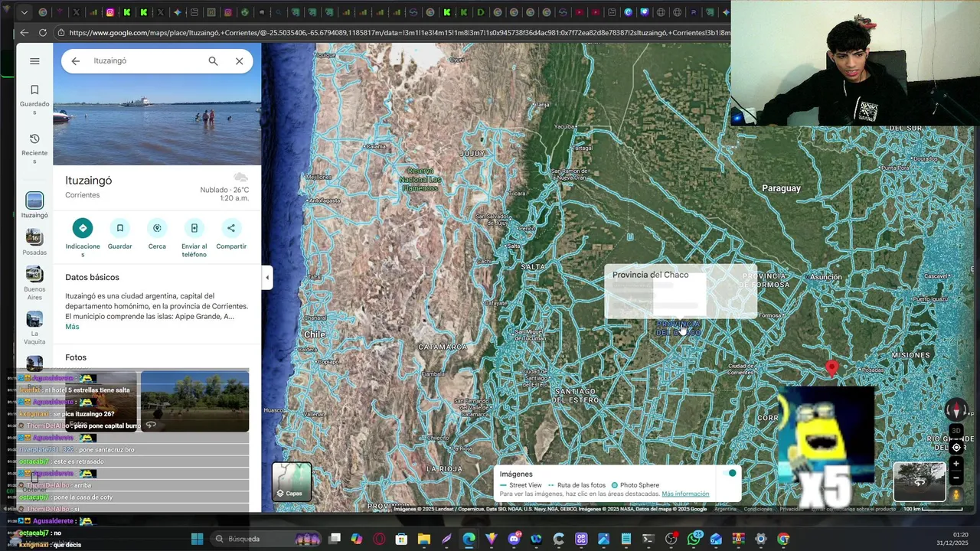Image resolution: width=980 pixels, height=551 pixels.
Task: Click the red Ituzaingó map pin
Action: click(x=832, y=369)
